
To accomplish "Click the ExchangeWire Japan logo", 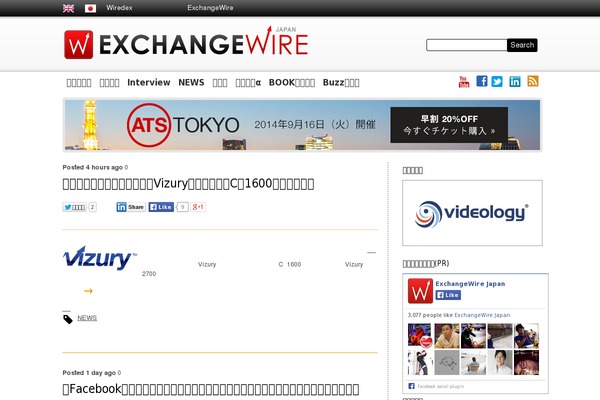I will [x=186, y=42].
